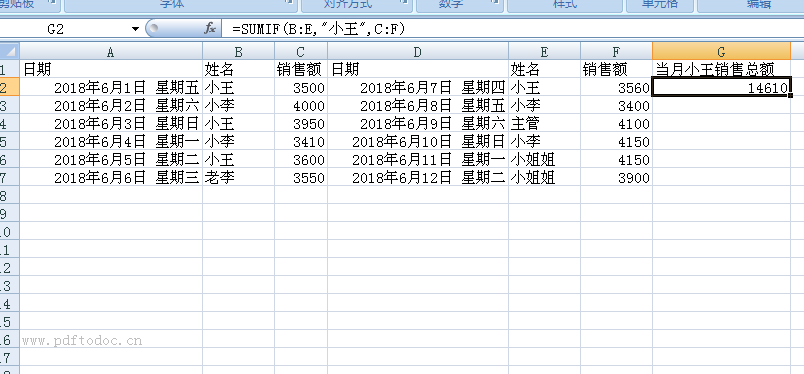Click cell B1 header 姓名
This screenshot has height=374, width=804.
click(x=238, y=69)
